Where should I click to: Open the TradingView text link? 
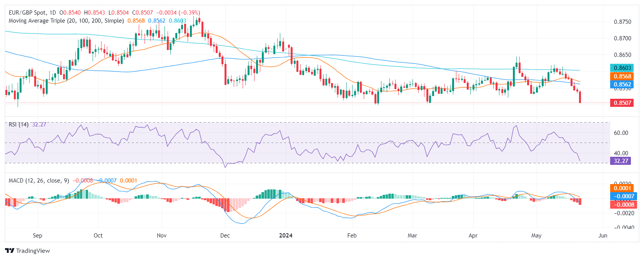tap(33, 251)
